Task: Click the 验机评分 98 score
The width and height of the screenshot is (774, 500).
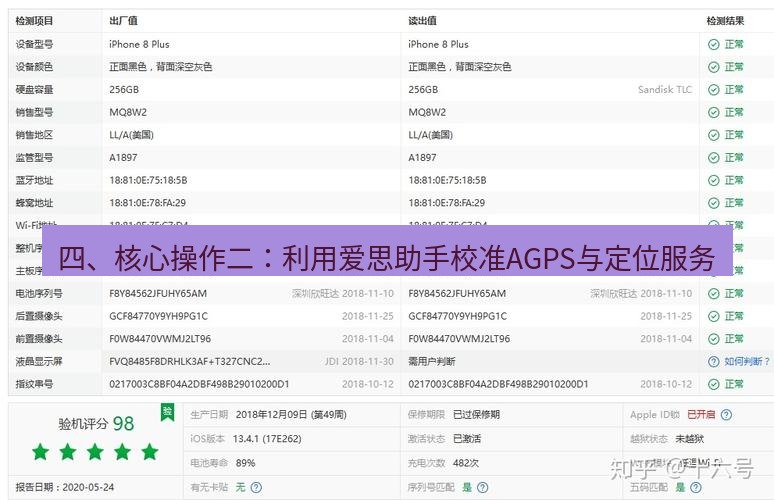Action: (96, 423)
